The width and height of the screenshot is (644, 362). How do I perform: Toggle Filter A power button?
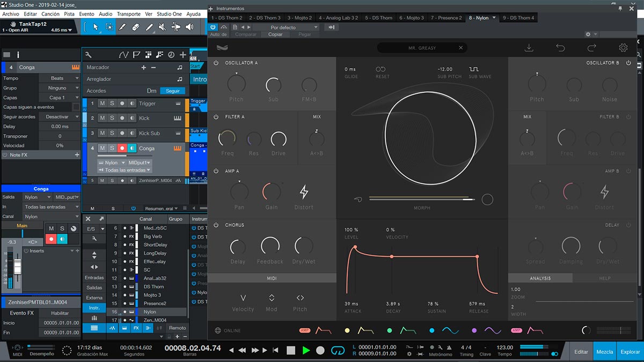[x=216, y=116]
